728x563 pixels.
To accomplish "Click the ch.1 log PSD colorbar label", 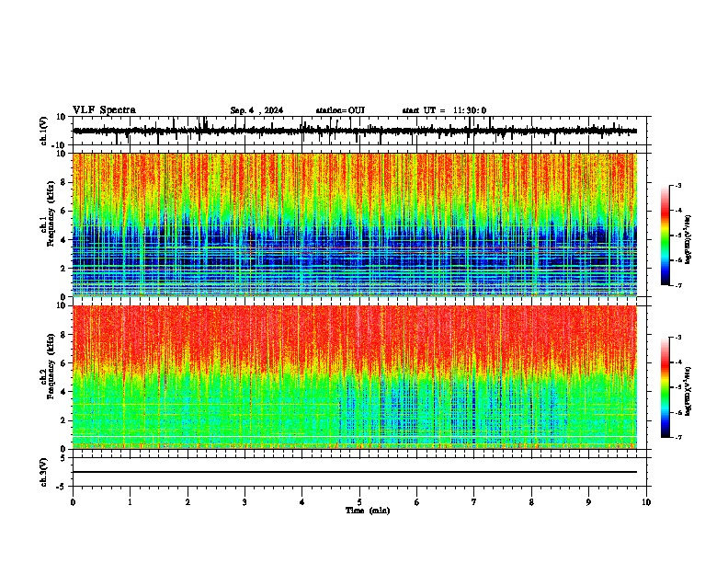I will tap(688, 239).
